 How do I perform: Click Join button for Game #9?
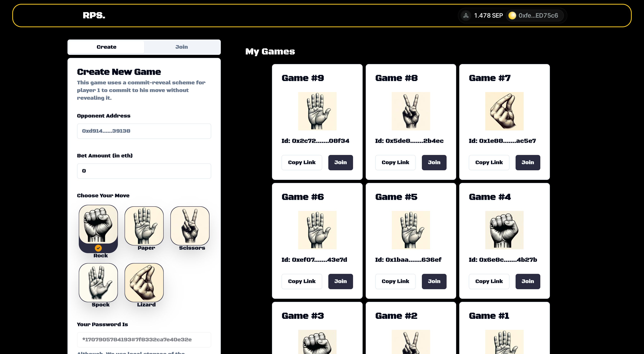340,162
